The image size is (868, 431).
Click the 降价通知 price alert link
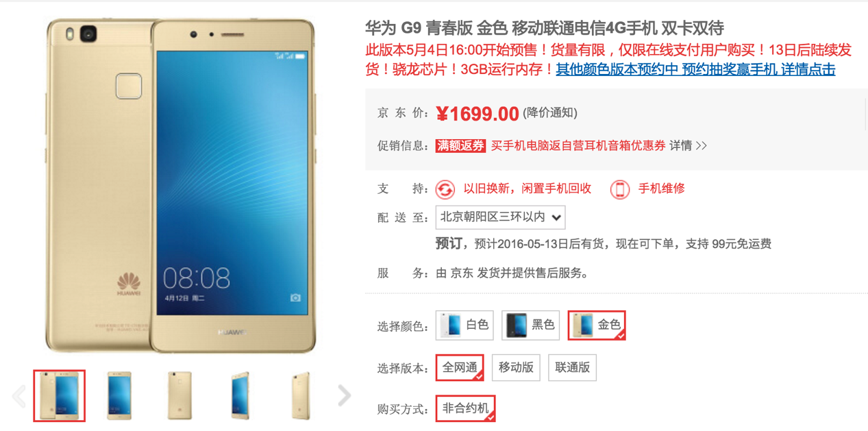click(550, 113)
